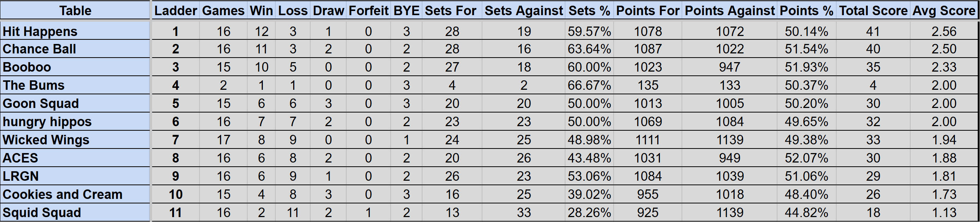The image size is (980, 222).
Task: Click the Total Score column header
Action: [x=873, y=11]
